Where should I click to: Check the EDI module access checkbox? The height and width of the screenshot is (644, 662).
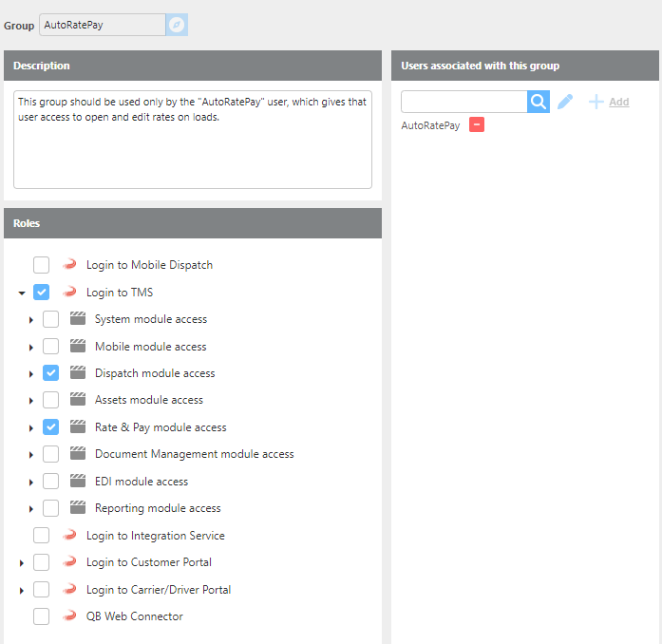tap(51, 482)
